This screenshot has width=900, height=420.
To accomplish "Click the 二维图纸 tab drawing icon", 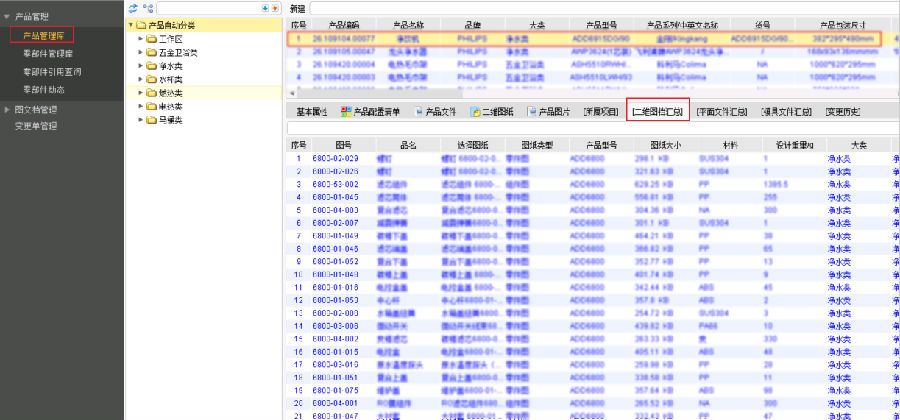I will coord(477,111).
